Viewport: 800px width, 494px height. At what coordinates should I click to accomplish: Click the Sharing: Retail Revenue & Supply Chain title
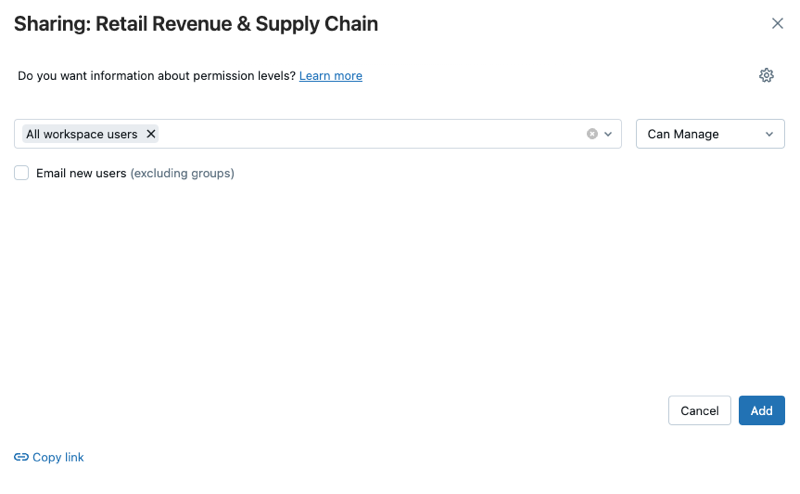pyautogui.click(x=196, y=24)
